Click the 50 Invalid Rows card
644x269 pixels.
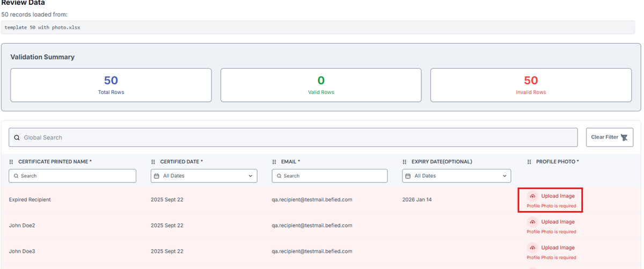[531, 85]
